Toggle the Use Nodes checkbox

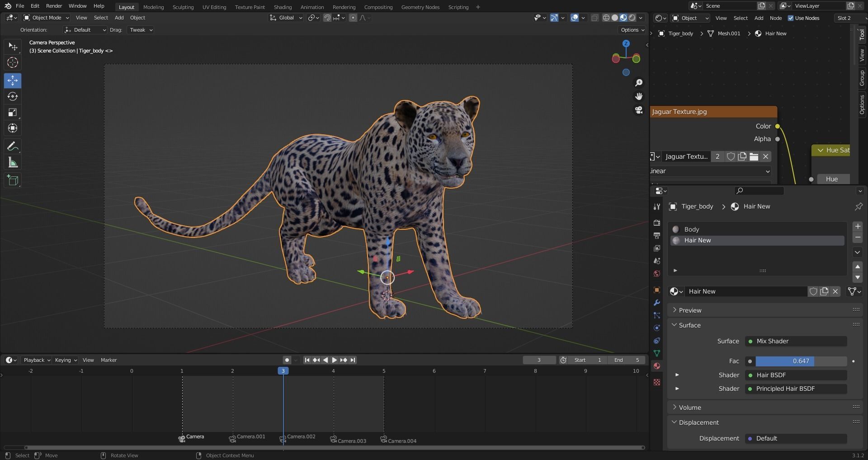(x=791, y=18)
